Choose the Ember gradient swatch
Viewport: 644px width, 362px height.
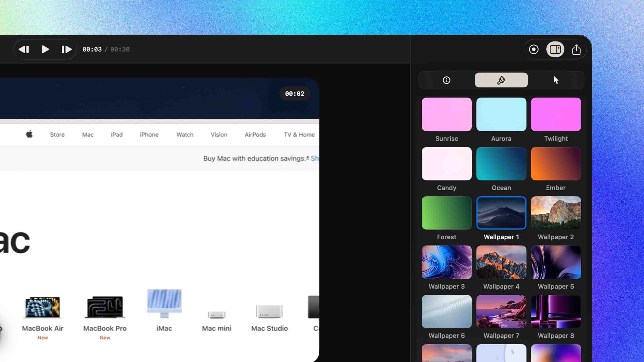click(x=556, y=164)
